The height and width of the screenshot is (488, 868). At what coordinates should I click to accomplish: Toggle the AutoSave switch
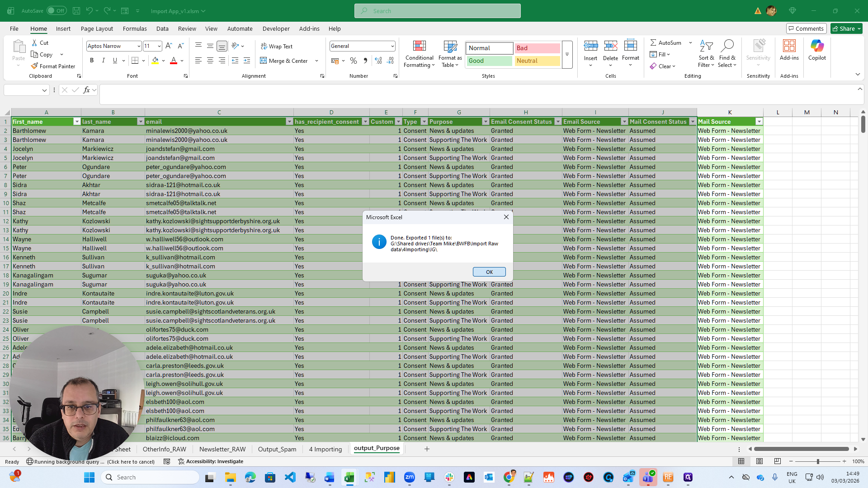[x=57, y=11]
